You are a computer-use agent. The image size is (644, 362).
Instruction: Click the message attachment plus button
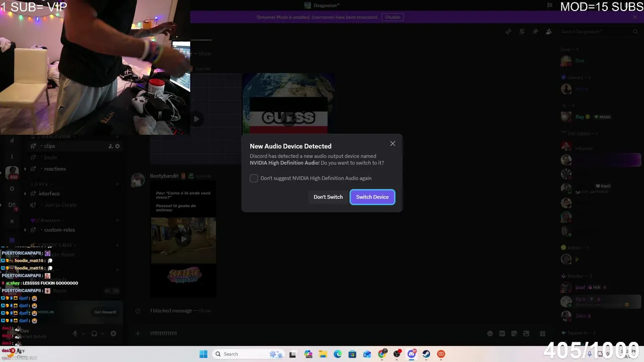(138, 333)
